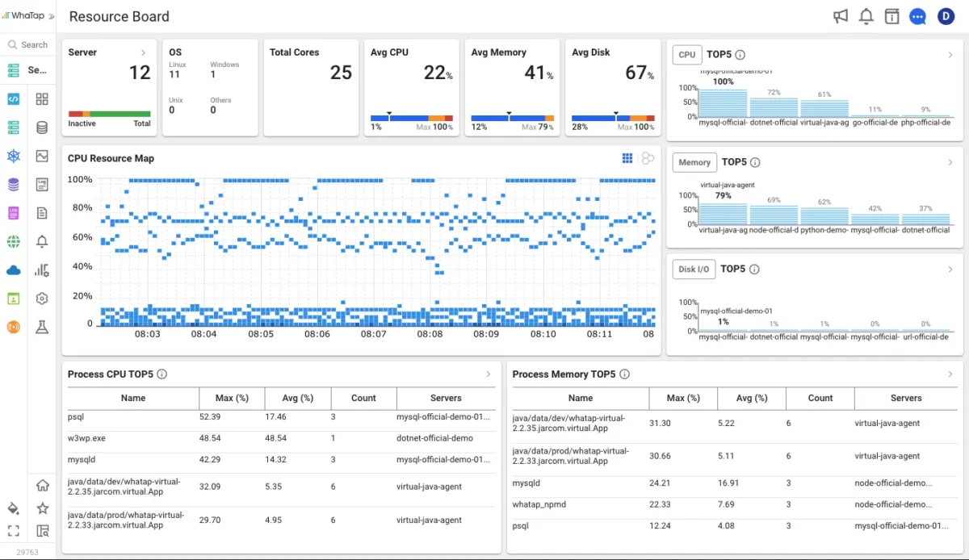Collapse the WhaTap sidebar double chevron
The image size is (969, 560).
52,16
